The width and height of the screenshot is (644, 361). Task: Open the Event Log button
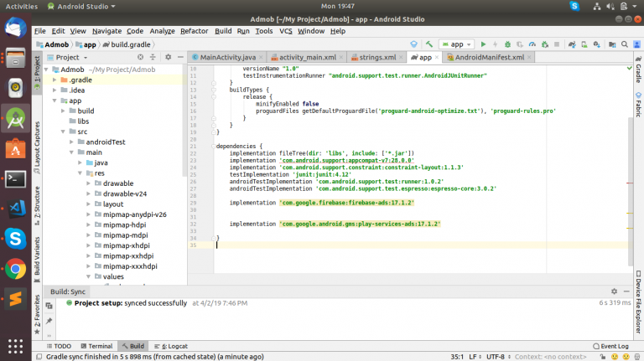(x=610, y=346)
